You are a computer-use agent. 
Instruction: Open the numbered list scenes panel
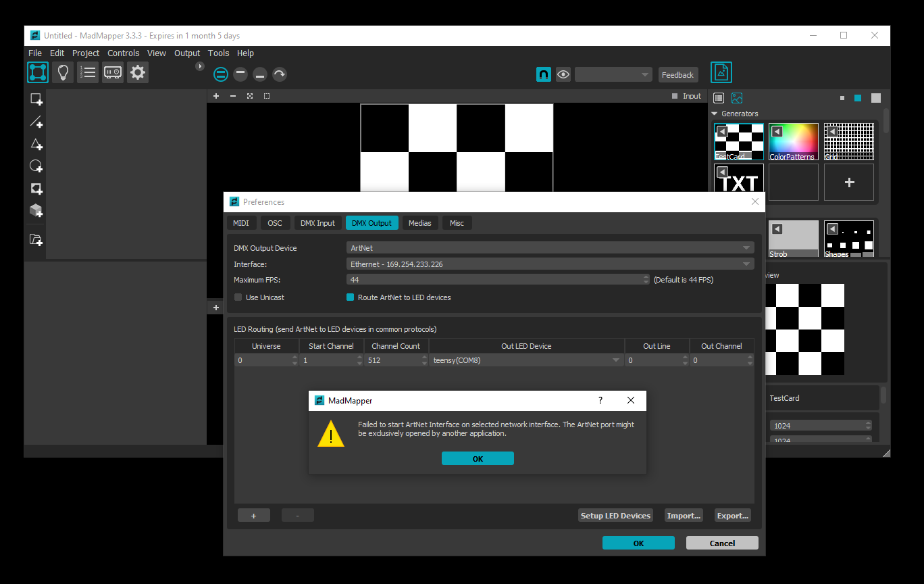pos(88,72)
